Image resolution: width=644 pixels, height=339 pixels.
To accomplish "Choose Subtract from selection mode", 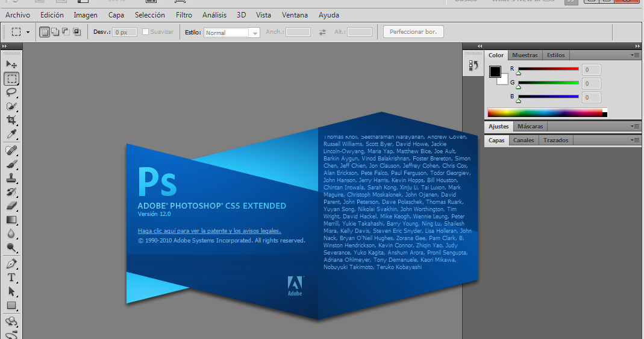I will point(66,32).
